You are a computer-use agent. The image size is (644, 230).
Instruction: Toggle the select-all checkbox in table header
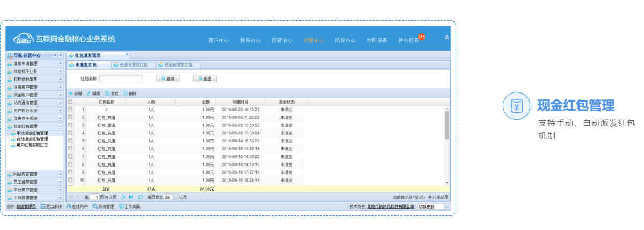[70, 102]
